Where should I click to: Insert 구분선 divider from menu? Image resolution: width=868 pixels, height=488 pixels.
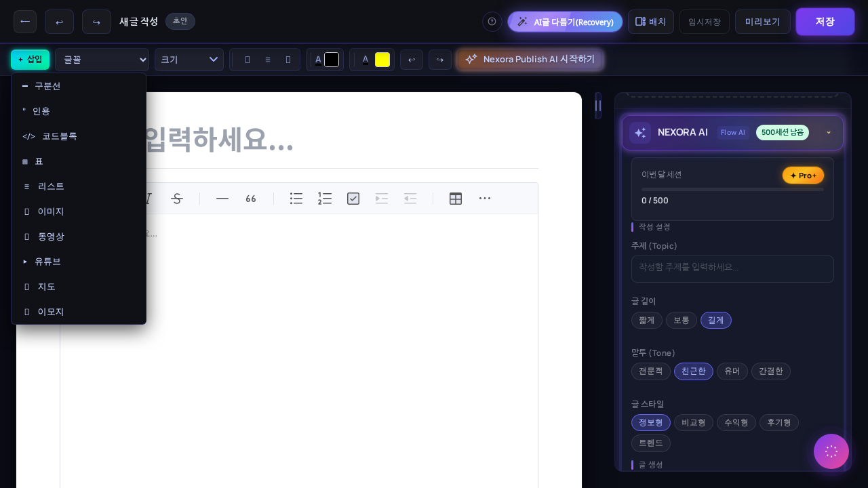coord(79,86)
